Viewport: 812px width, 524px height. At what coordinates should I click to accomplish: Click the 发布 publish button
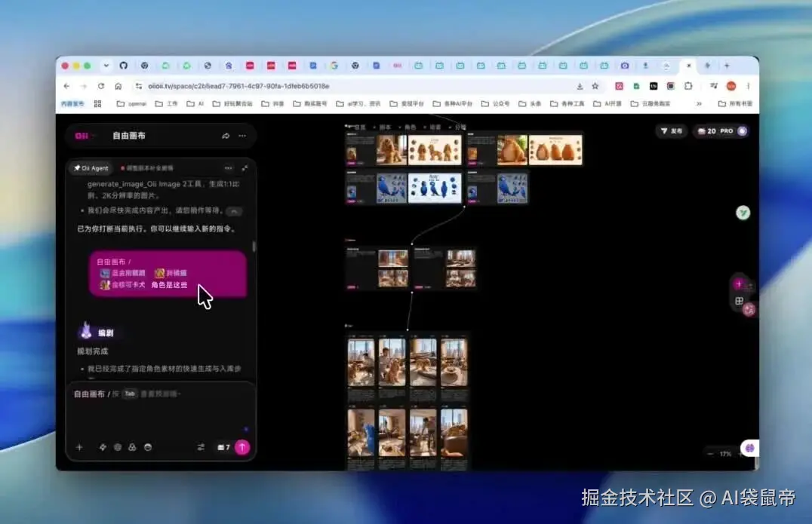(672, 131)
